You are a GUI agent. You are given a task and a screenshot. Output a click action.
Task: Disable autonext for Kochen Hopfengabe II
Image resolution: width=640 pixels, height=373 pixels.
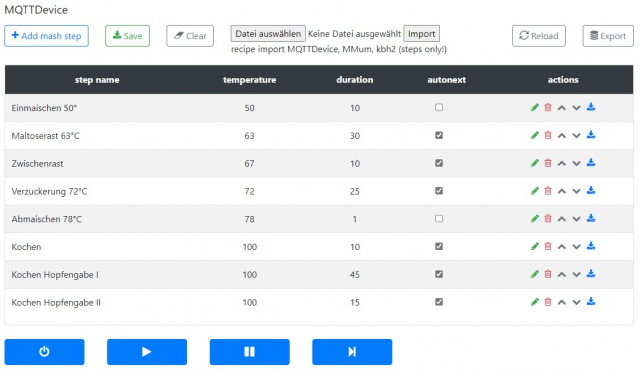click(439, 302)
